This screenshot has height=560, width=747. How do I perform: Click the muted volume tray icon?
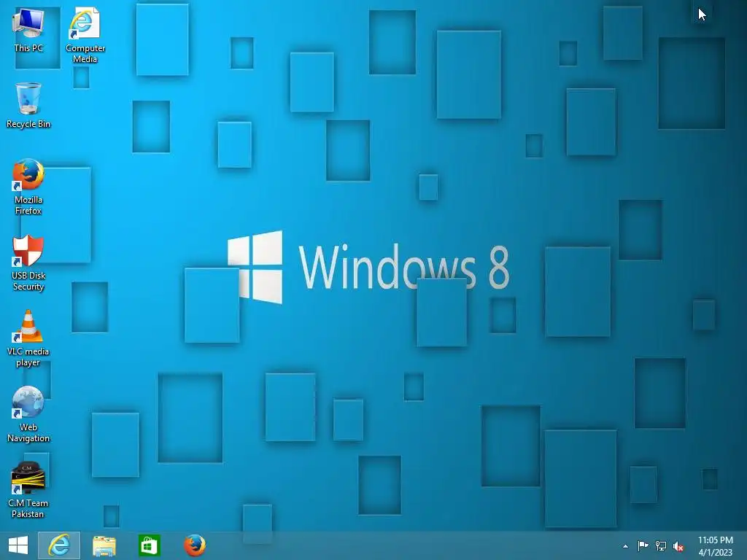(678, 546)
